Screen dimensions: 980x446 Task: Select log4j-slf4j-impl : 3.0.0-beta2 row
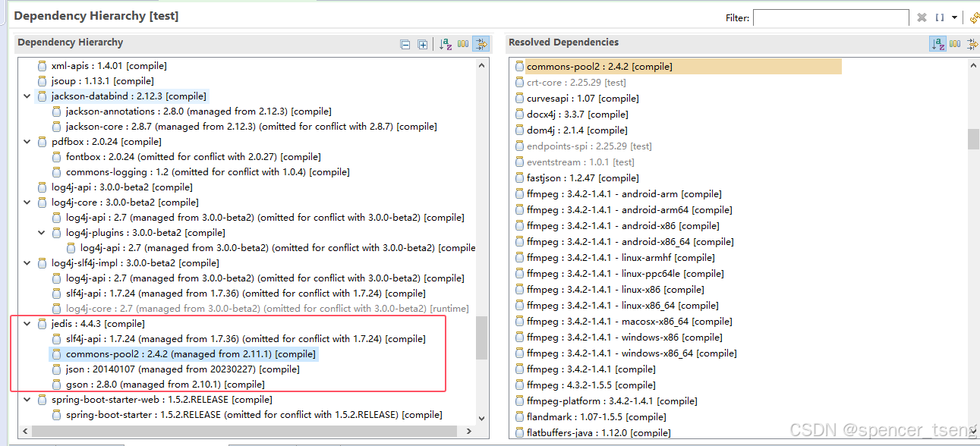click(x=135, y=263)
